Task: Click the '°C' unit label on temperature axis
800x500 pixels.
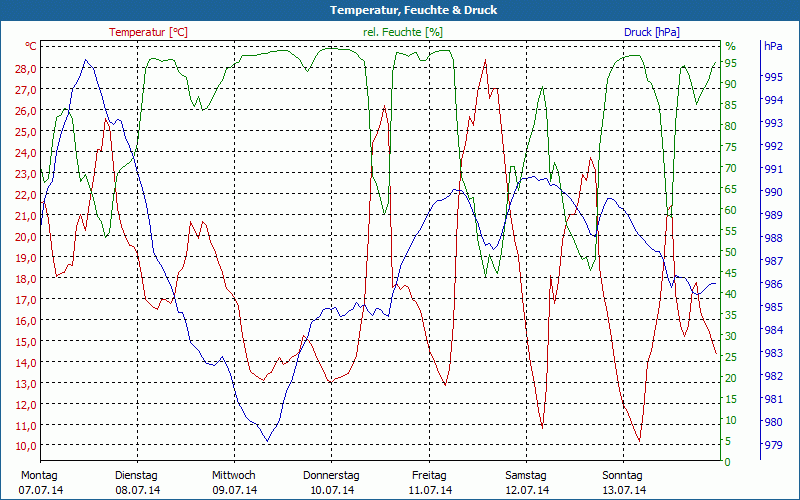Action: [x=31, y=46]
